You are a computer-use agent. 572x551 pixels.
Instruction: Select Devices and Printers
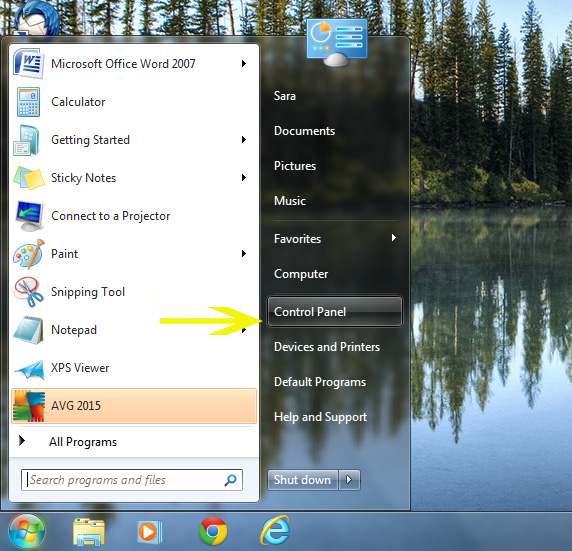(327, 347)
